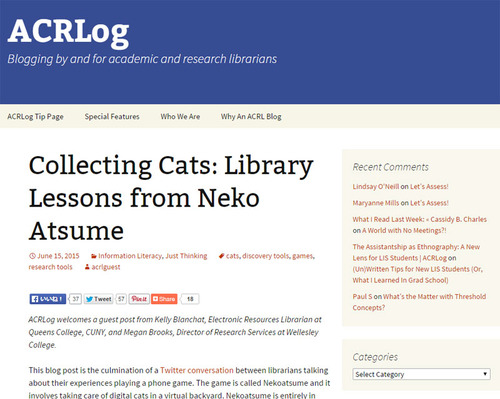The image size is (500, 399).
Task: Go to the Who We Are page
Action: coord(180,116)
